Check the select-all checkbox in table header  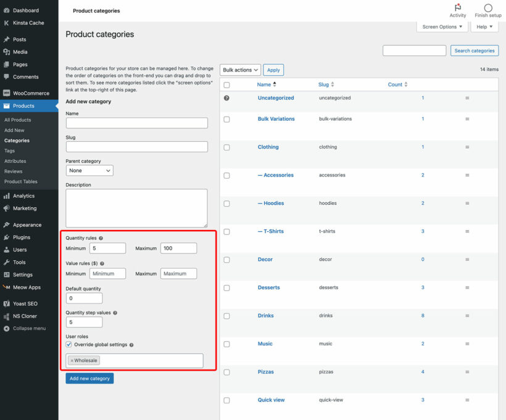226,84
